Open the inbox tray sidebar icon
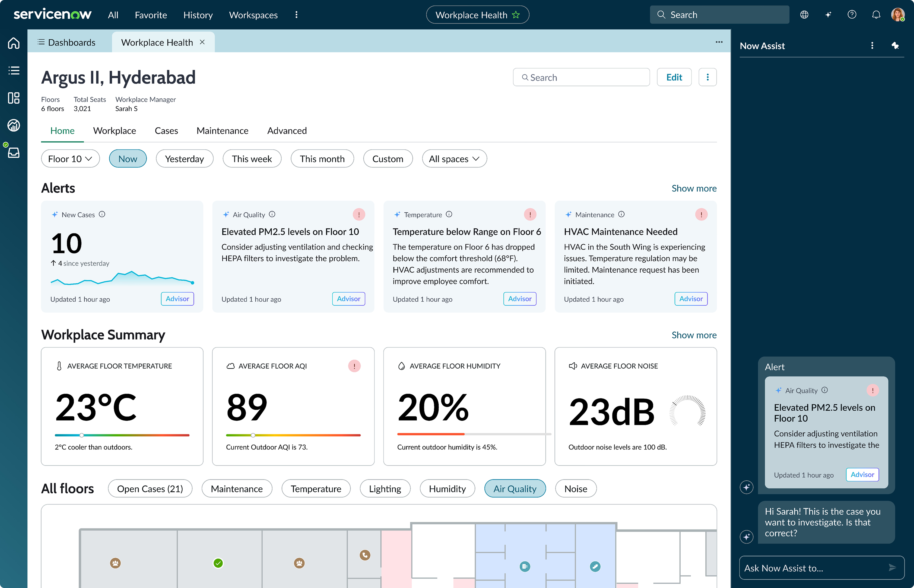Viewport: 914px width, 588px height. click(x=14, y=153)
